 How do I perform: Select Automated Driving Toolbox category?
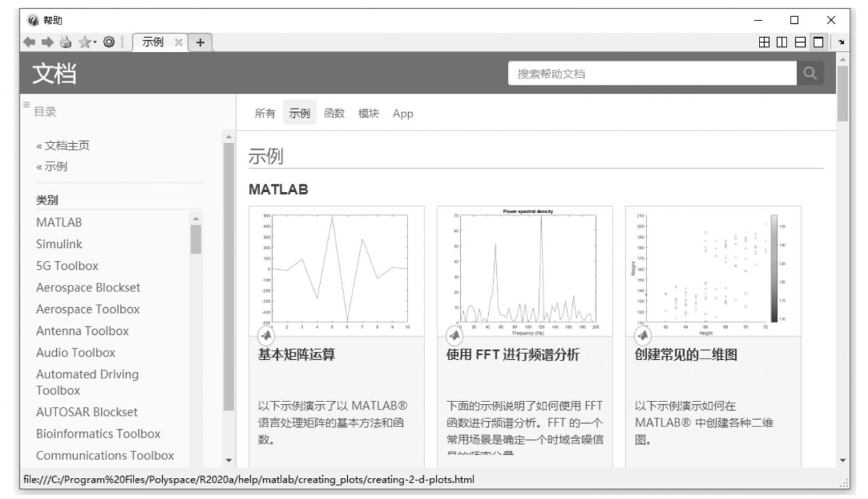[87, 382]
